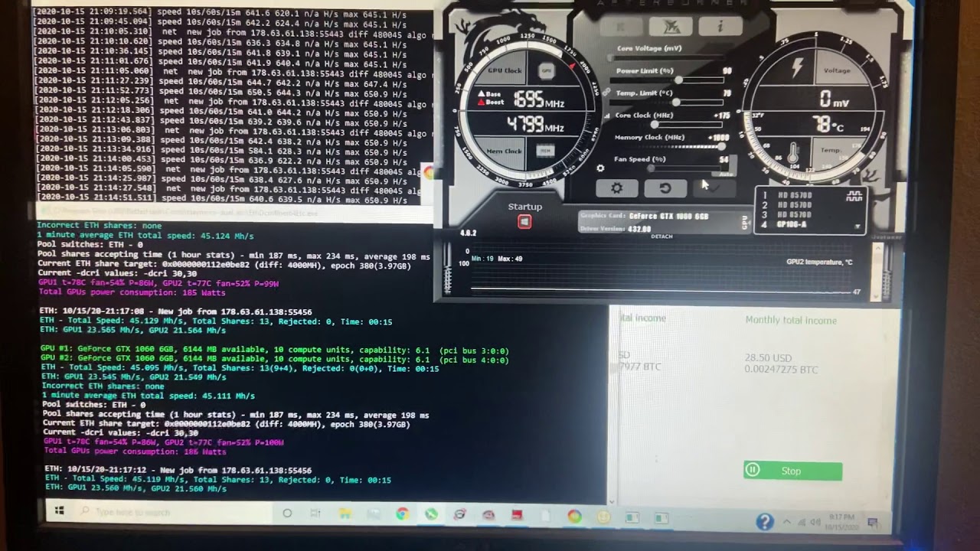980x551 pixels.
Task: Click the Memory Clock +1000 value
Action: click(720, 138)
